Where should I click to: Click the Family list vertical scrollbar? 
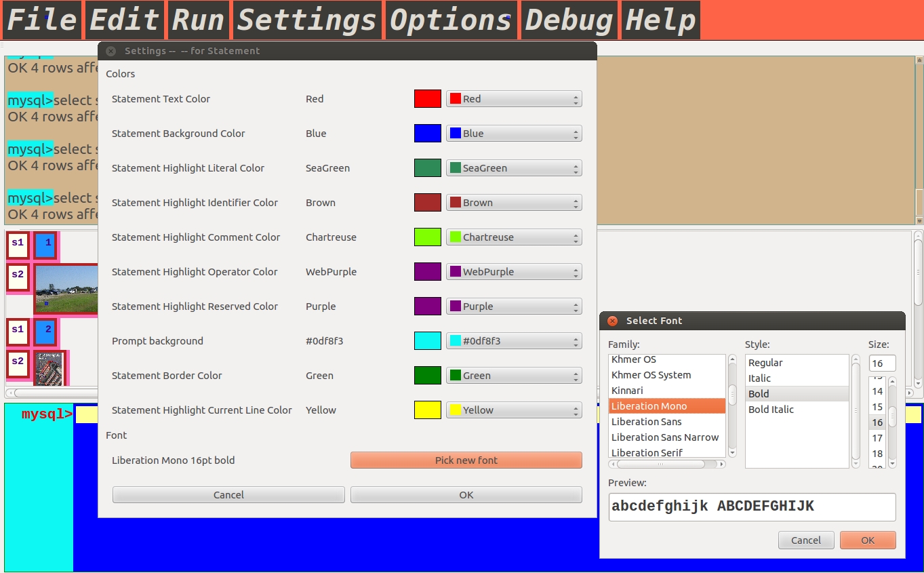pyautogui.click(x=732, y=406)
